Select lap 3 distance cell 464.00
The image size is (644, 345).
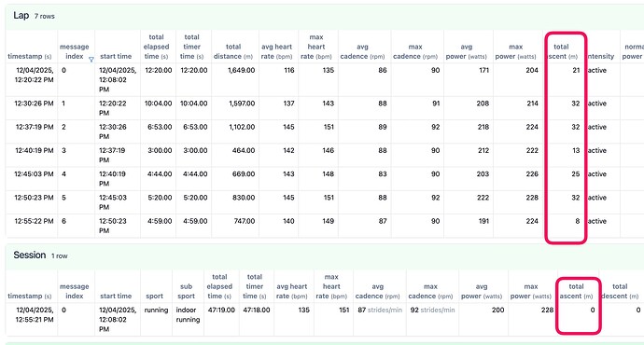click(244, 150)
